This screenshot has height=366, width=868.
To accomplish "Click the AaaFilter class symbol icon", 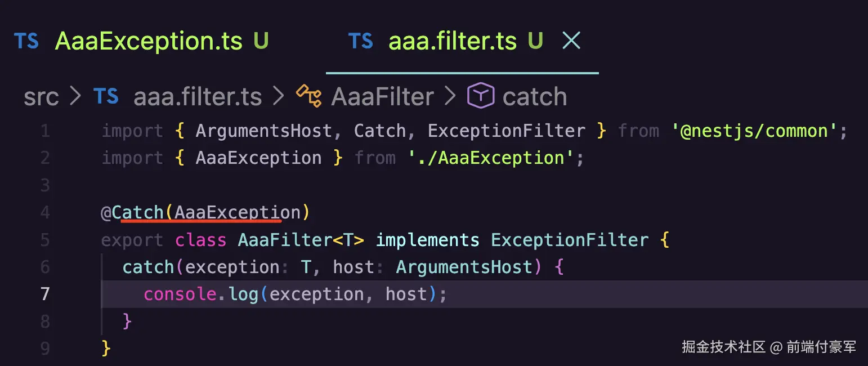I will coord(309,96).
